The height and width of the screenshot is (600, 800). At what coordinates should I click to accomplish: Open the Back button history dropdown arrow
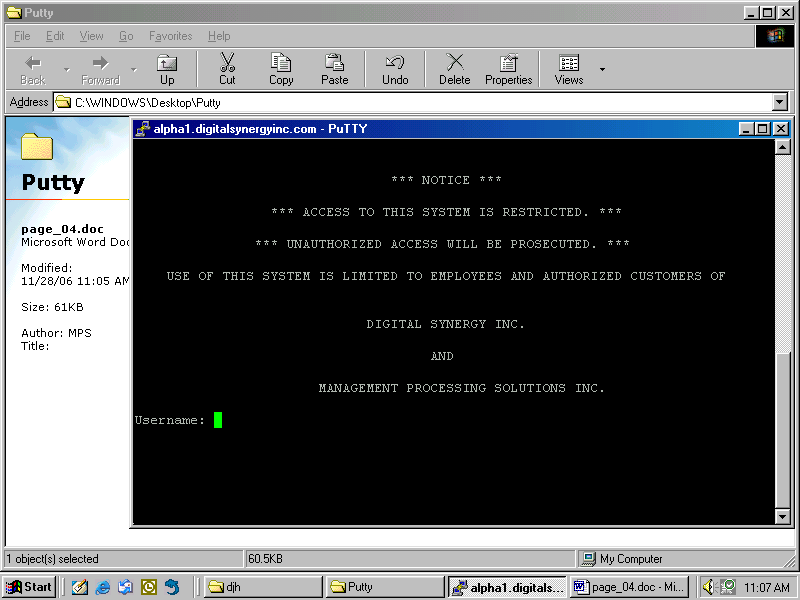coord(67,69)
